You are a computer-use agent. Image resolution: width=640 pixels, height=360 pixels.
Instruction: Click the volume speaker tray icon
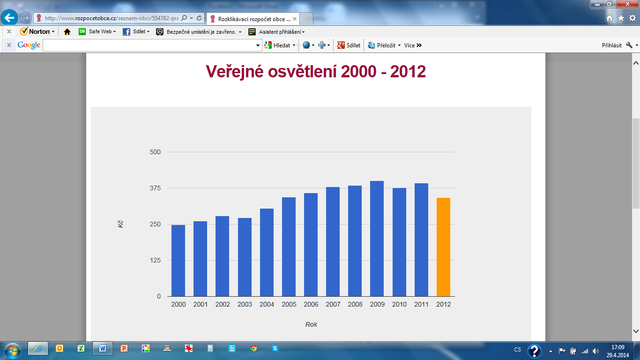[596, 351]
